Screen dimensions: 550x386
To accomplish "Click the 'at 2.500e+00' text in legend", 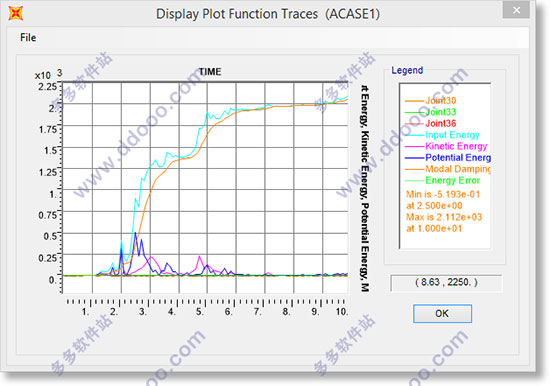I will (x=434, y=206).
